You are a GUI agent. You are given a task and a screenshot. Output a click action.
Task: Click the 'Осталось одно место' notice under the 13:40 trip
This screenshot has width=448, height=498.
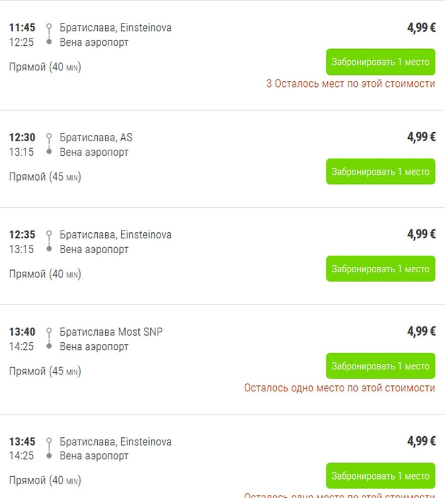click(339, 388)
